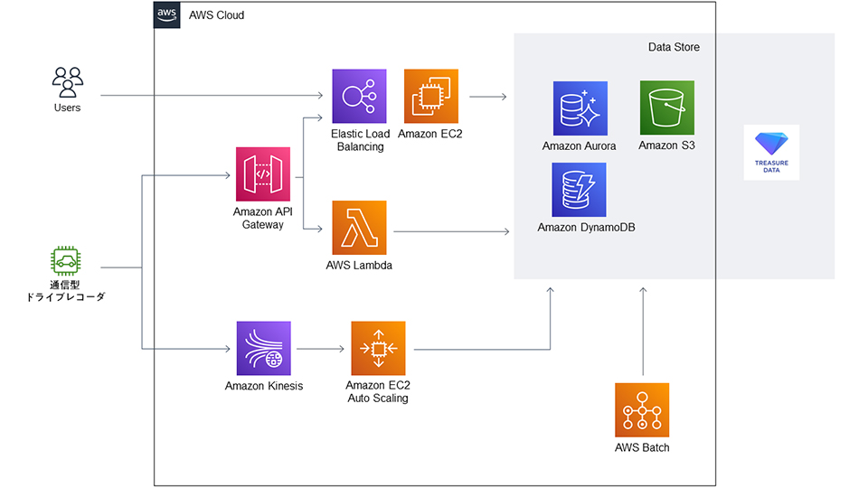This screenshot has width=868, height=488.
Task: Select the Users icon
Action: (x=68, y=82)
